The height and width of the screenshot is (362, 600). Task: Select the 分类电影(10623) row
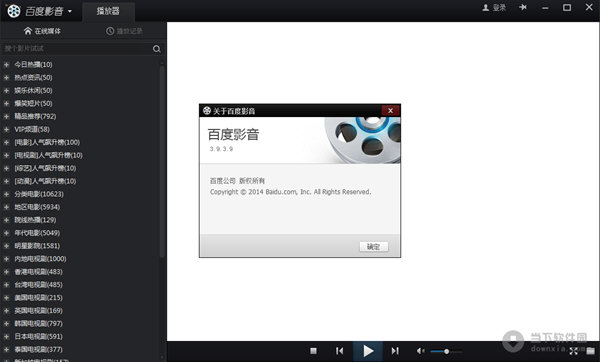pos(80,194)
